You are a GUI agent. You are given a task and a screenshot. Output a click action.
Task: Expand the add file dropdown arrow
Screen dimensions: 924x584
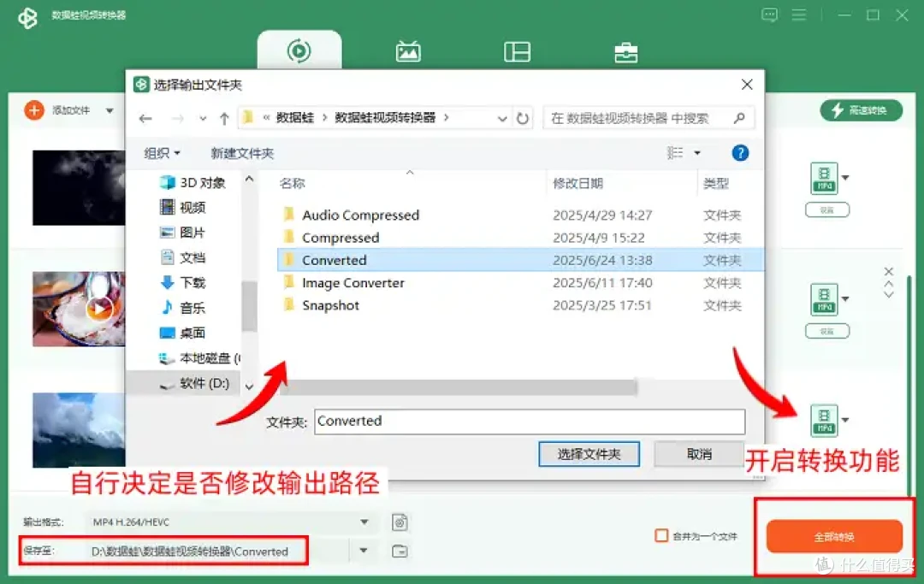click(109, 110)
